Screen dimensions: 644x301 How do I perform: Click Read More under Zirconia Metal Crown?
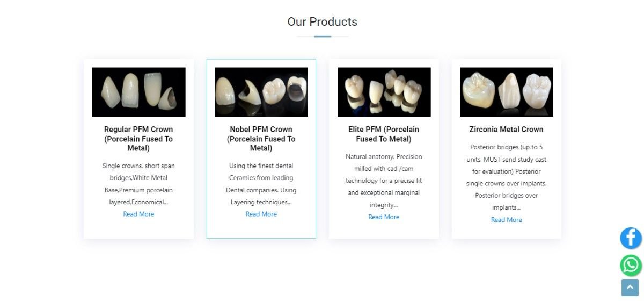(x=507, y=220)
